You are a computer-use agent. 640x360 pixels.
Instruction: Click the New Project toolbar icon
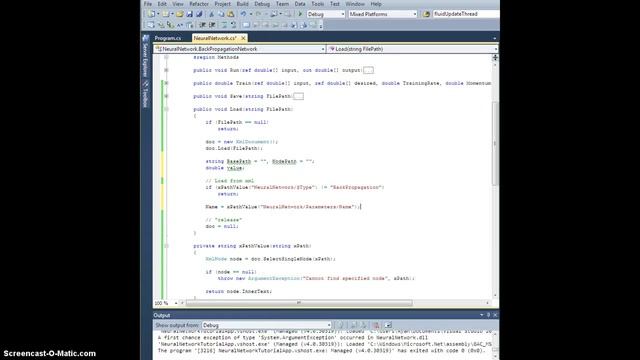[151, 14]
